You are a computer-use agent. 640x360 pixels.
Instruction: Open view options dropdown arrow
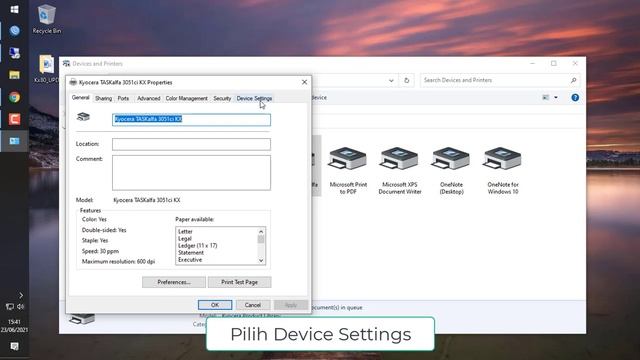[556, 98]
